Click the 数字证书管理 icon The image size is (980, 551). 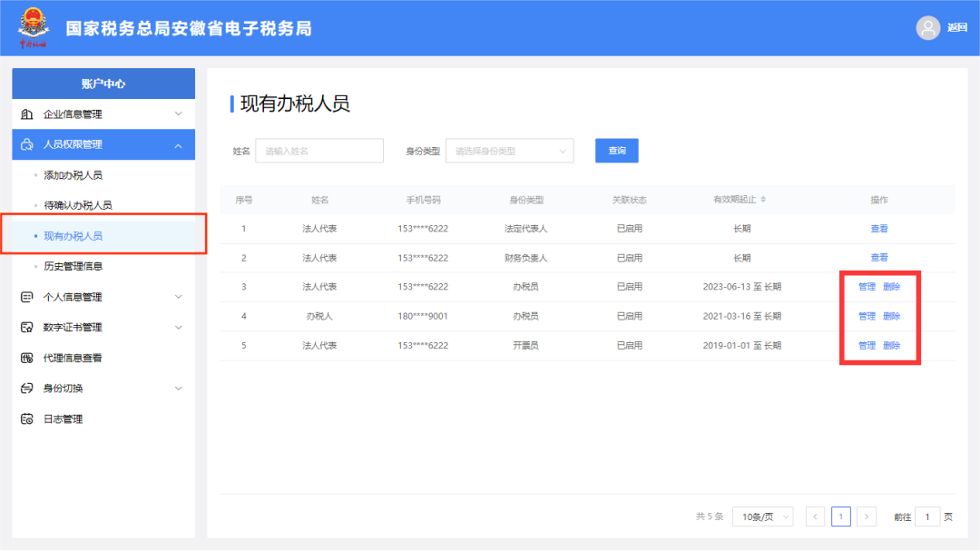pyautogui.click(x=27, y=327)
